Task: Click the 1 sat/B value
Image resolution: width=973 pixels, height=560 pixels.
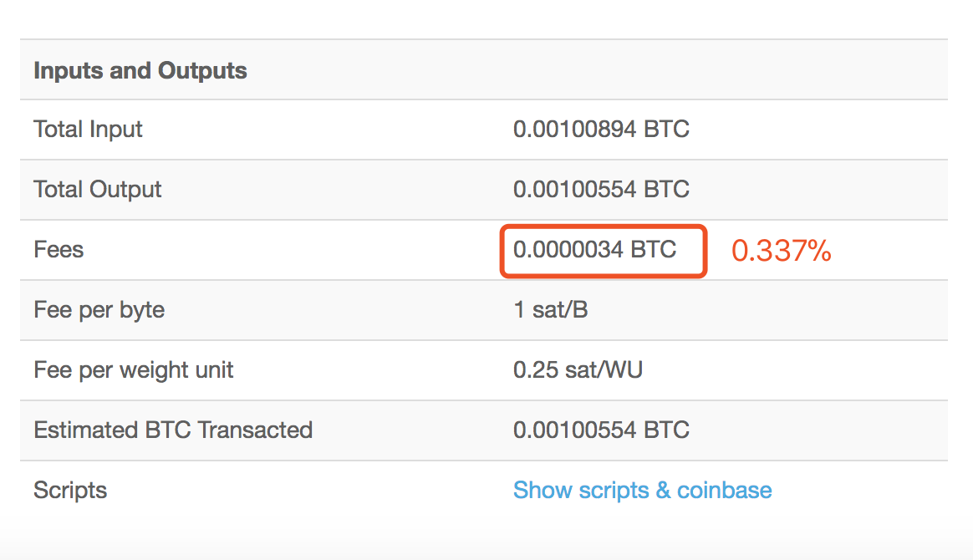Action: tap(550, 309)
